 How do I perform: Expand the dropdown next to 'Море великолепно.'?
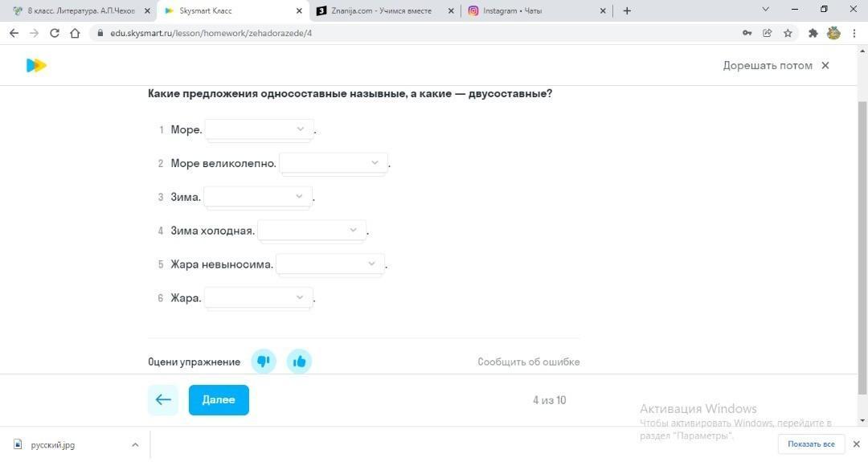point(334,163)
